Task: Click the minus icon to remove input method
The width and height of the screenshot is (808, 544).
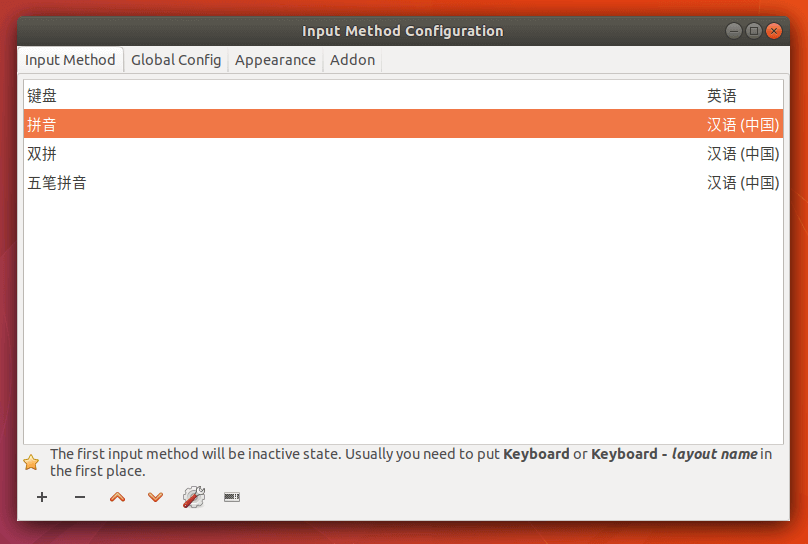Action: 80,497
